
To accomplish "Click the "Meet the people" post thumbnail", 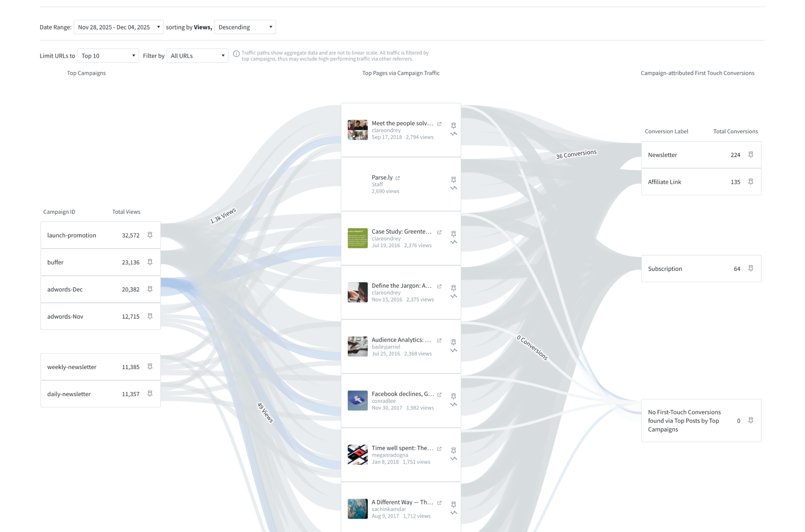I will click(x=357, y=130).
